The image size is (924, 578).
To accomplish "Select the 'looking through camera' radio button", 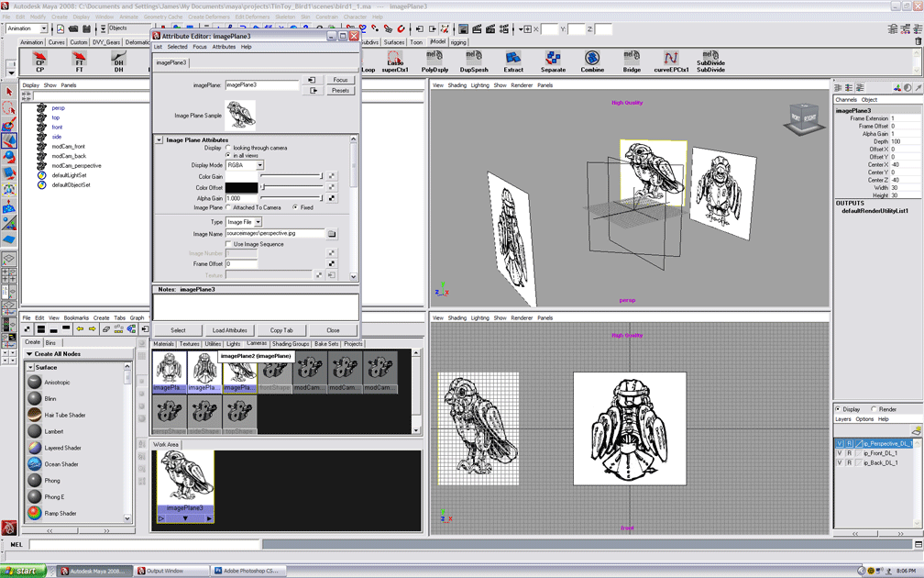I will coord(228,148).
